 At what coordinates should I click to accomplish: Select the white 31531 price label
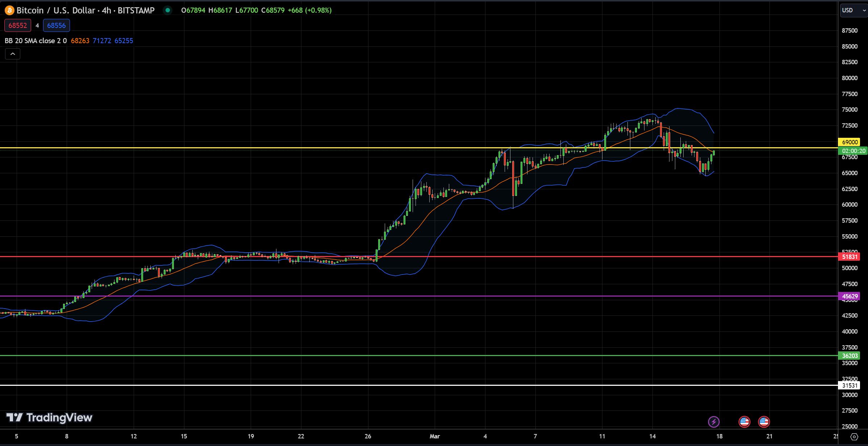click(849, 385)
